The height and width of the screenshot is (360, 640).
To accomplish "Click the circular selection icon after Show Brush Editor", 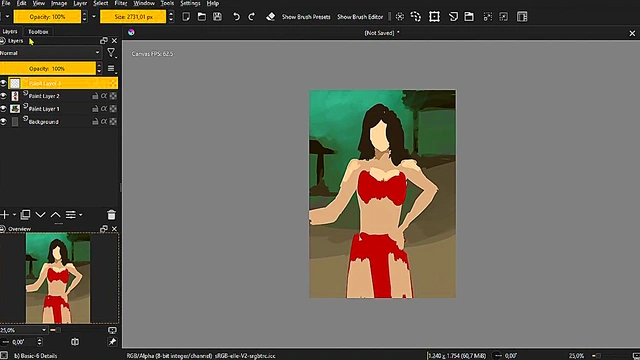I will coord(400,17).
